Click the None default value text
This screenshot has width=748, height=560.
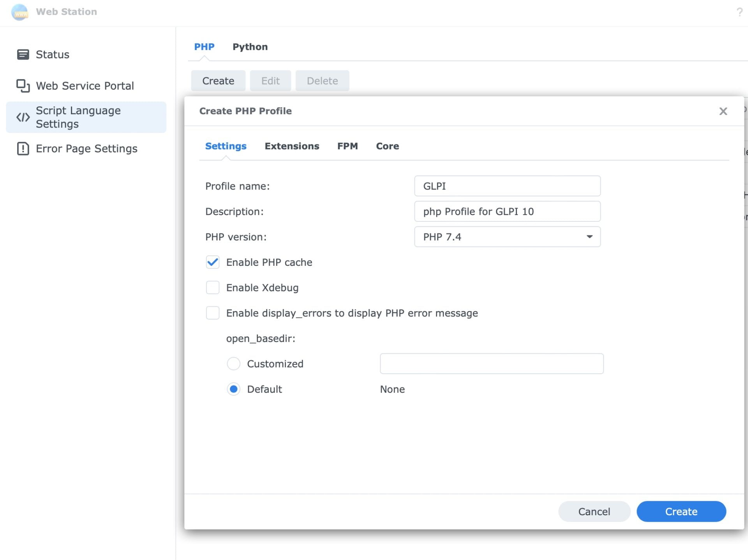pos(392,389)
